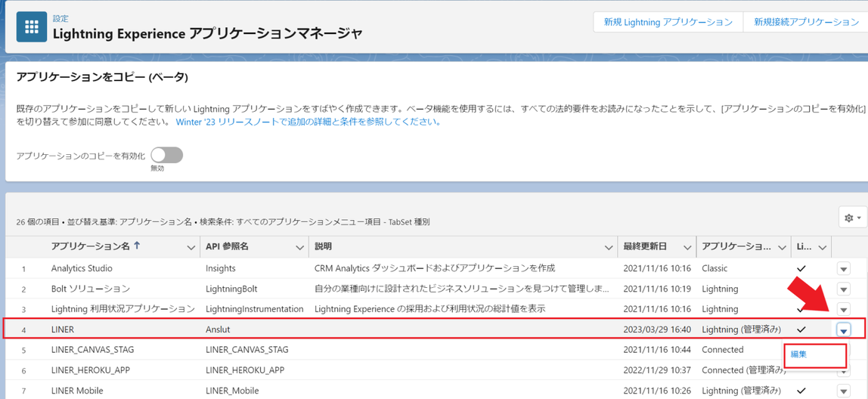Open row actions for Bolt ソリューション

[844, 289]
